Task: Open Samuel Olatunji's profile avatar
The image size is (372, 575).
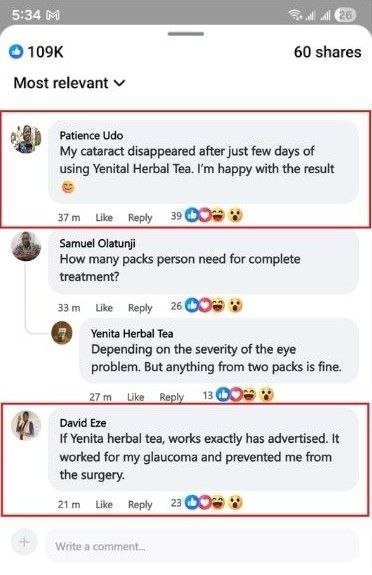Action: click(26, 246)
